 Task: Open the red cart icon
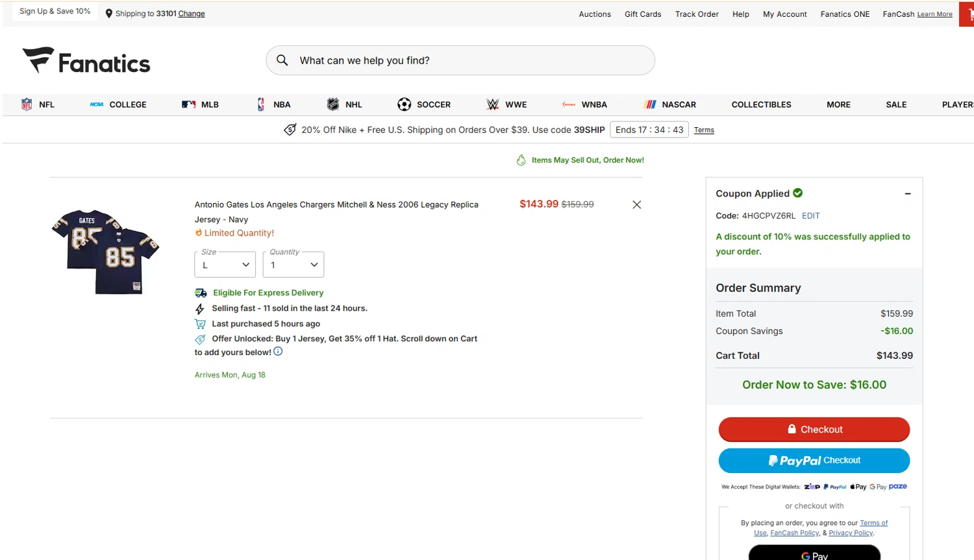pyautogui.click(x=968, y=14)
